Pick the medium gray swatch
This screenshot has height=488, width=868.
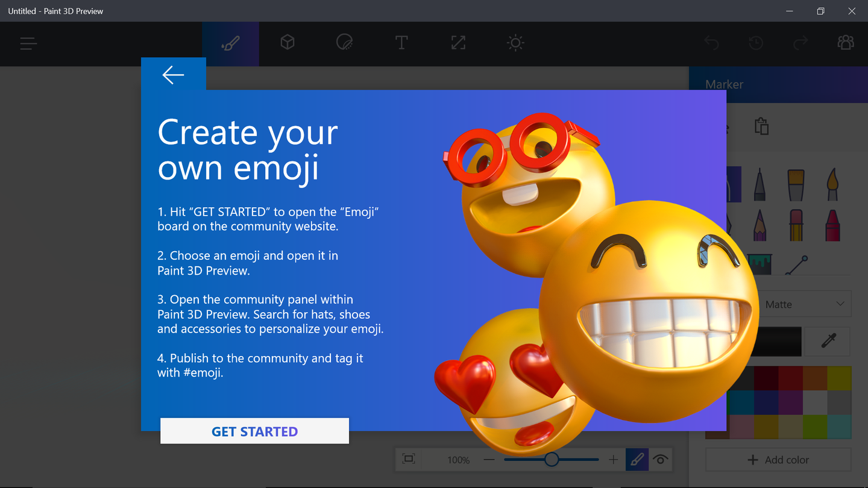click(839, 402)
